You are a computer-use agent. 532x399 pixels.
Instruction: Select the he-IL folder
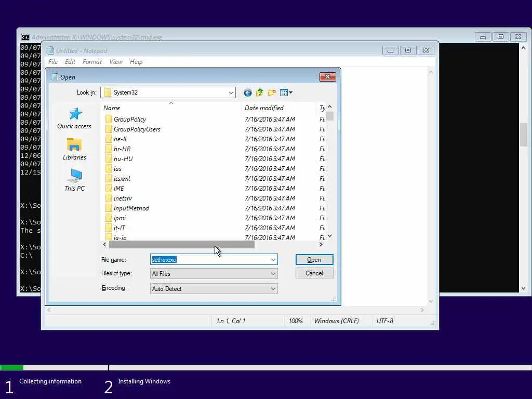coord(116,139)
